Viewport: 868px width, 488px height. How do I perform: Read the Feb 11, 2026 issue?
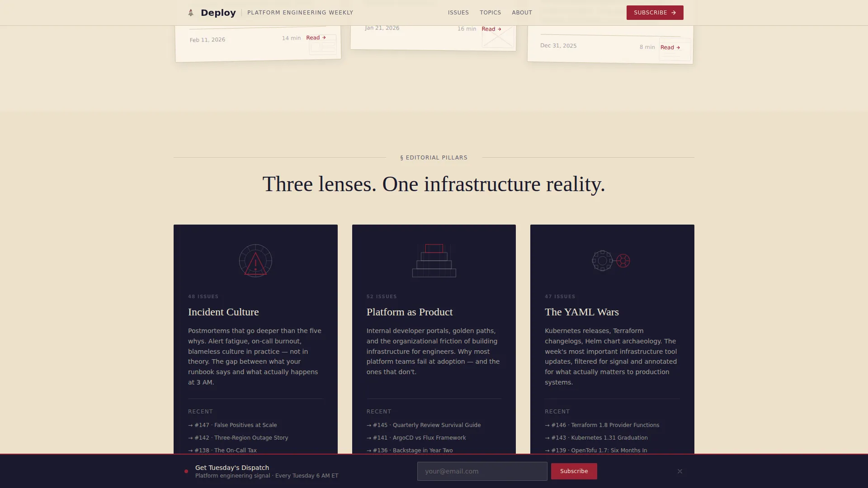point(316,38)
